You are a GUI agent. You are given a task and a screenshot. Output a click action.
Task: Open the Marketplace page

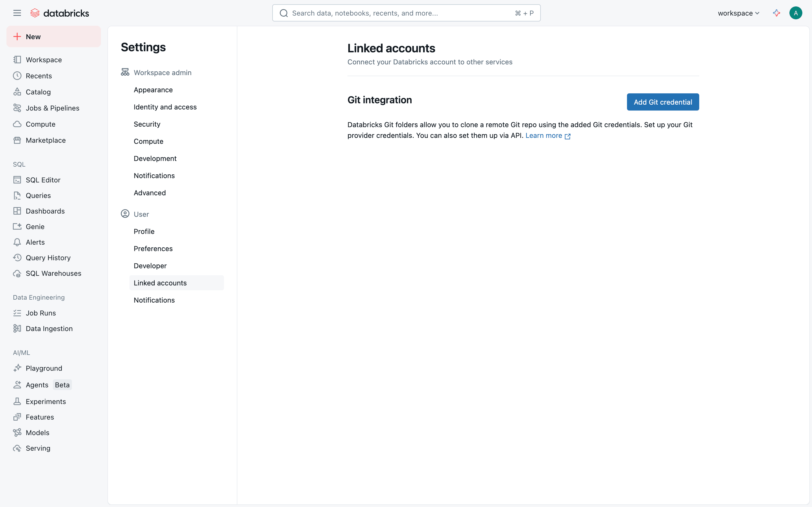(46, 140)
